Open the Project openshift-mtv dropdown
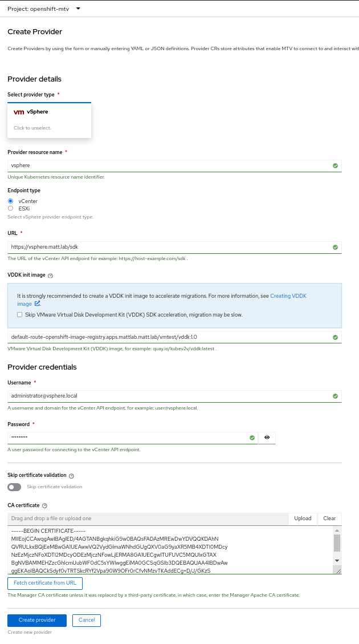Screen dimensions: 359x644 click(44, 9)
